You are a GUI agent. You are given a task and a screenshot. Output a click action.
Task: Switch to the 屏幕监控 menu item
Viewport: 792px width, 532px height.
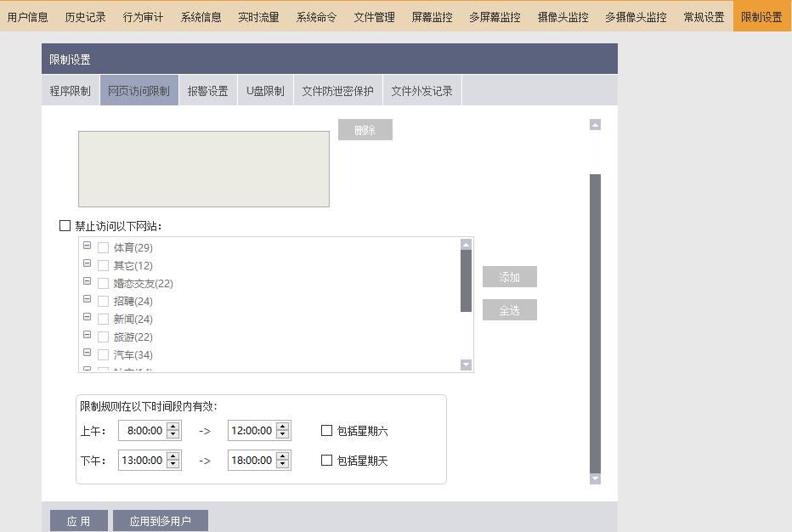click(x=432, y=15)
